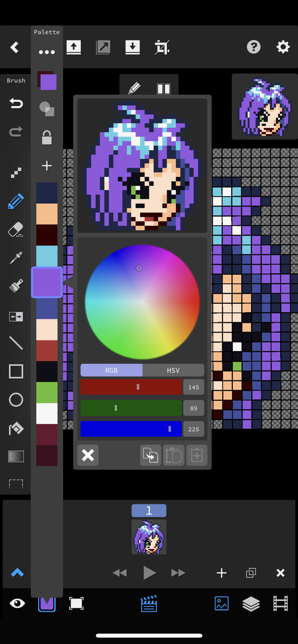The image size is (298, 644).
Task: Open the Palette three-dots menu
Action: pos(47,52)
